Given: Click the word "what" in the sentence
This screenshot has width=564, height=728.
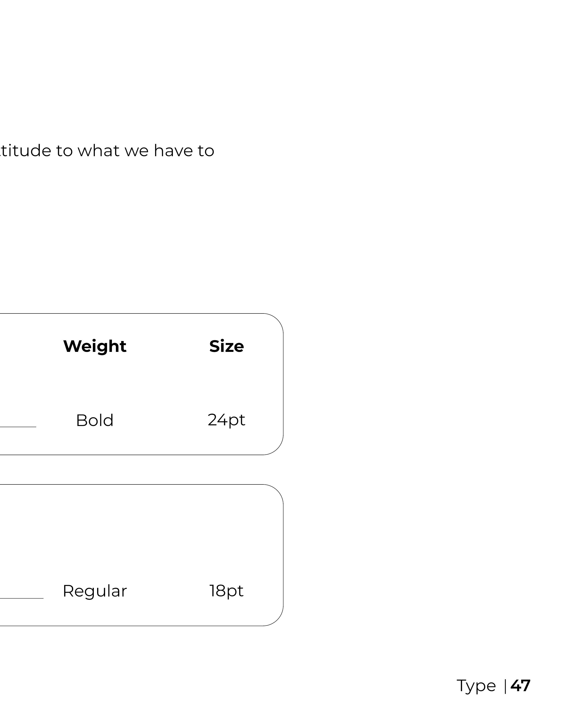Looking at the screenshot, I should (x=99, y=151).
